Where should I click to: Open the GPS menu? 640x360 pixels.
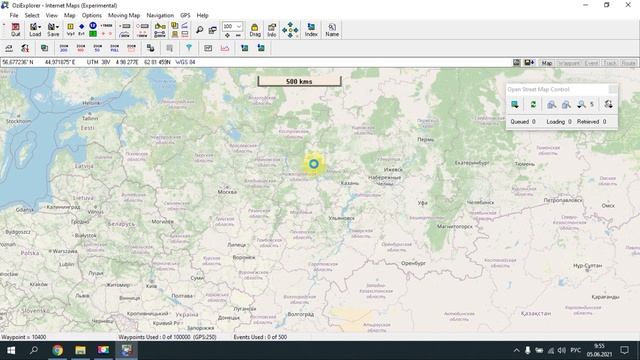[x=185, y=15]
